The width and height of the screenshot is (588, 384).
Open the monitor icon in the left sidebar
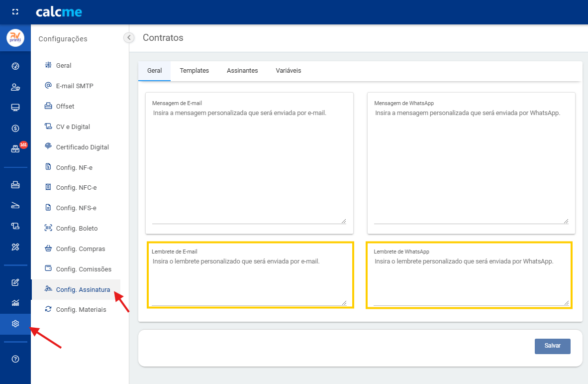click(15, 108)
